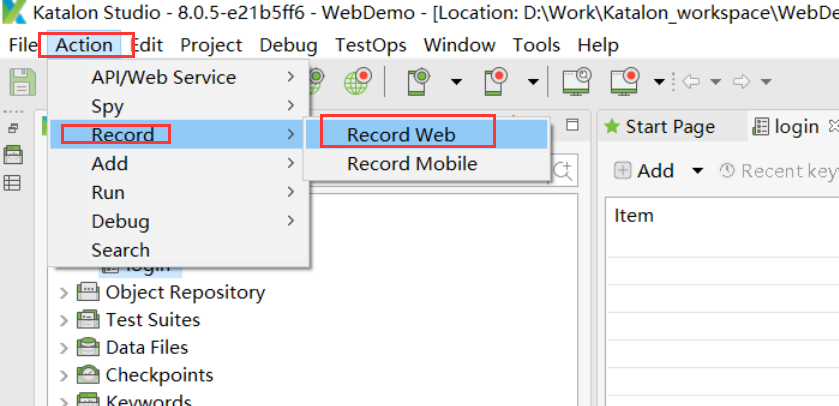Viewport: 839px width, 406px height.
Task: Choose Record Mobile in the submenu
Action: point(411,163)
